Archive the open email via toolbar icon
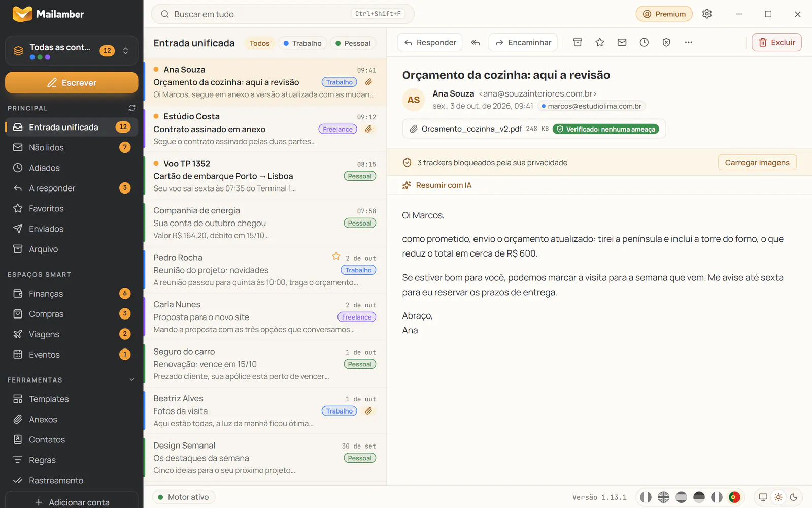Screen dimensions: 812x508 coord(578,43)
